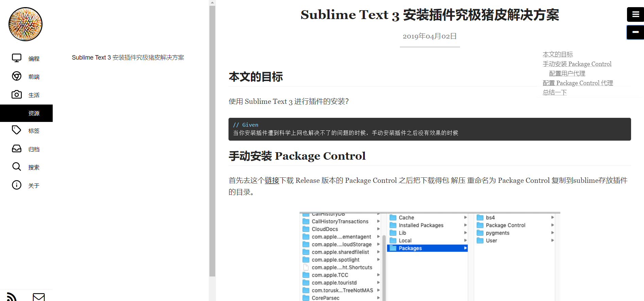Follow the 链接 hyperlink in paragraph
The width and height of the screenshot is (644, 301).
(x=272, y=180)
